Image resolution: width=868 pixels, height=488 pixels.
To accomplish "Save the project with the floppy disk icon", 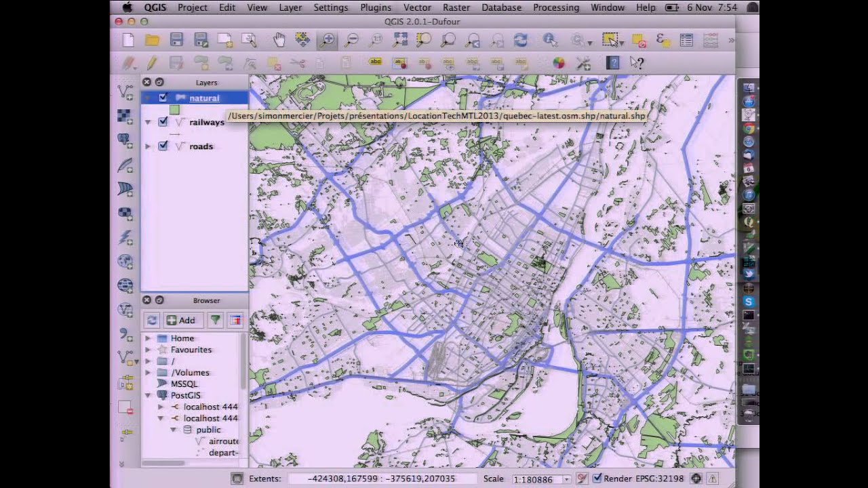I will 176,41.
